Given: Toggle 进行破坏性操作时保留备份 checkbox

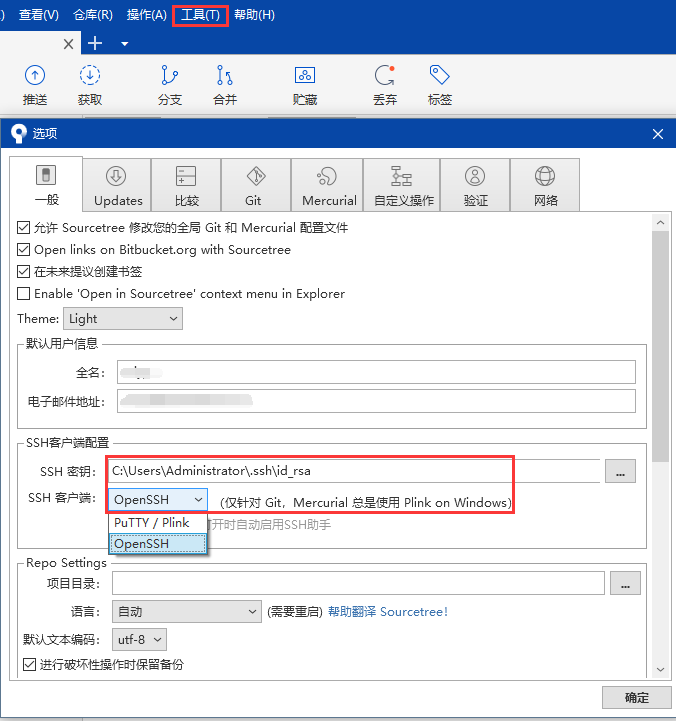Looking at the screenshot, I should point(29,664).
